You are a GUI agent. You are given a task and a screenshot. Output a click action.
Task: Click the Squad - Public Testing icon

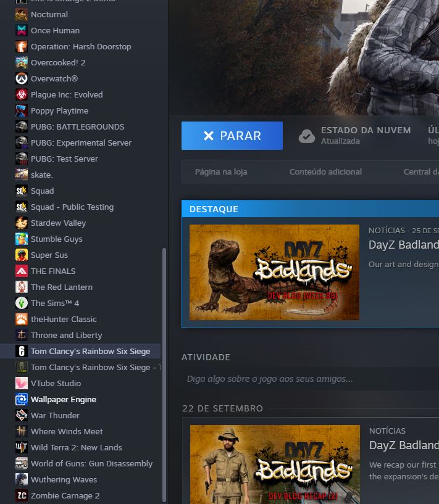coord(22,207)
